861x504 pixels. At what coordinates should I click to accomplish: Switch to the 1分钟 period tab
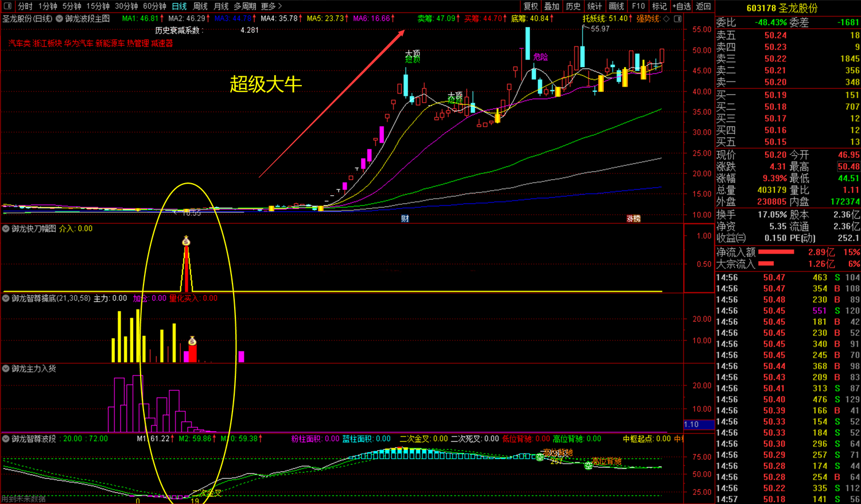tap(48, 6)
